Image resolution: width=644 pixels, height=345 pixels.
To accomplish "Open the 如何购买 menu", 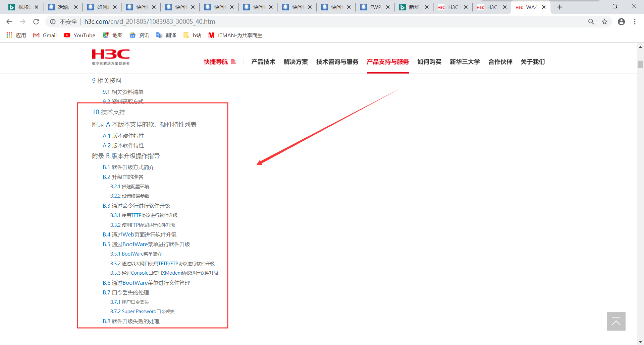I will [x=429, y=62].
